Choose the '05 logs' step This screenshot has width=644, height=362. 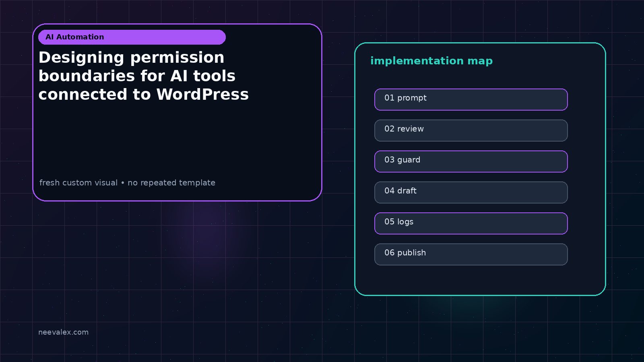[x=471, y=223]
